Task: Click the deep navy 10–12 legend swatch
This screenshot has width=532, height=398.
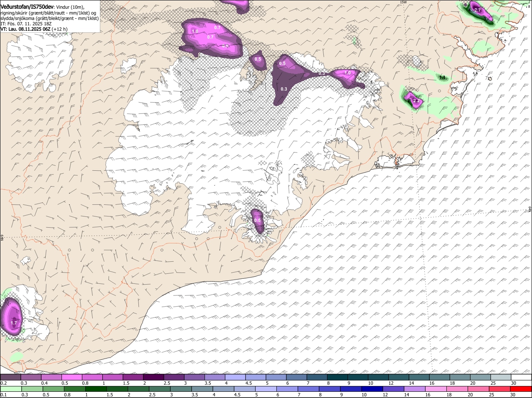Action: tap(372, 389)
